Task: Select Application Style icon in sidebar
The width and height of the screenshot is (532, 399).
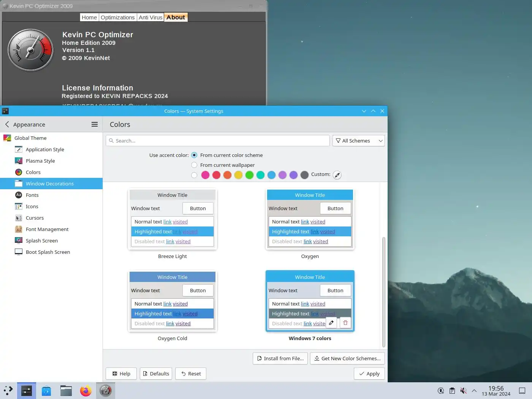Action: [19, 149]
